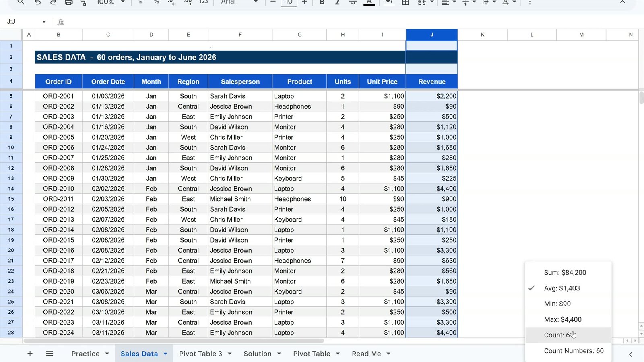Decrease decimal places
The image size is (644, 362).
172,2
